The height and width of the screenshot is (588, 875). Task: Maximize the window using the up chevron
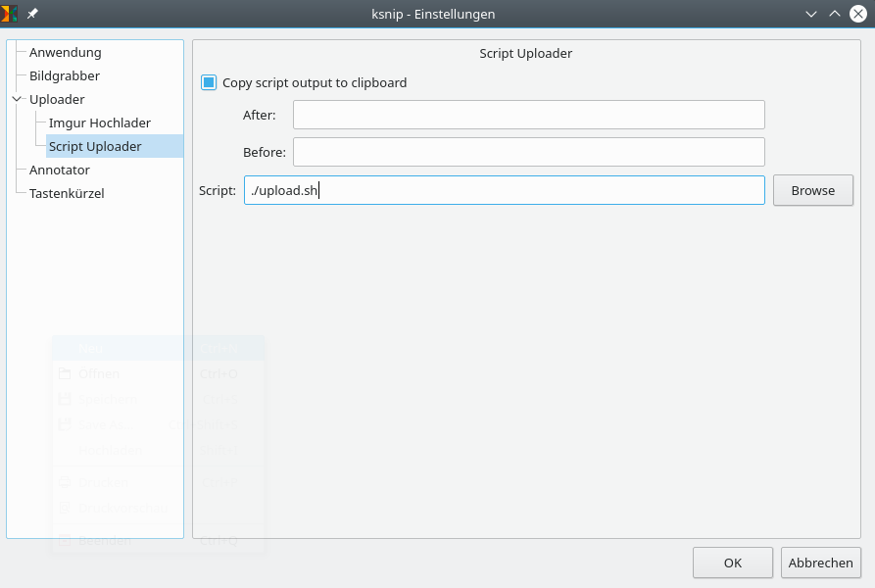[833, 14]
